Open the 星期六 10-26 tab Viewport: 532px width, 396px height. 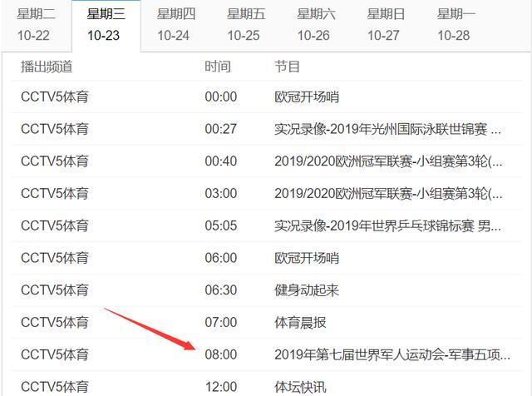316,25
